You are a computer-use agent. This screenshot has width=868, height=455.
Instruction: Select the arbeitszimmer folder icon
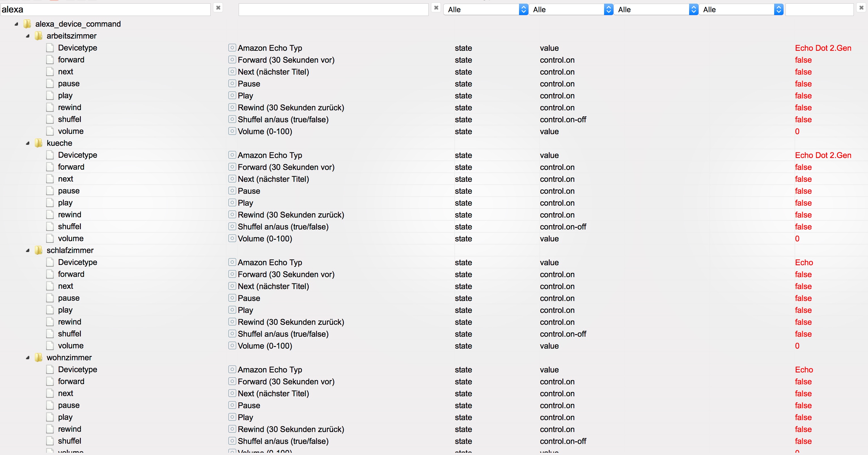[x=39, y=36]
